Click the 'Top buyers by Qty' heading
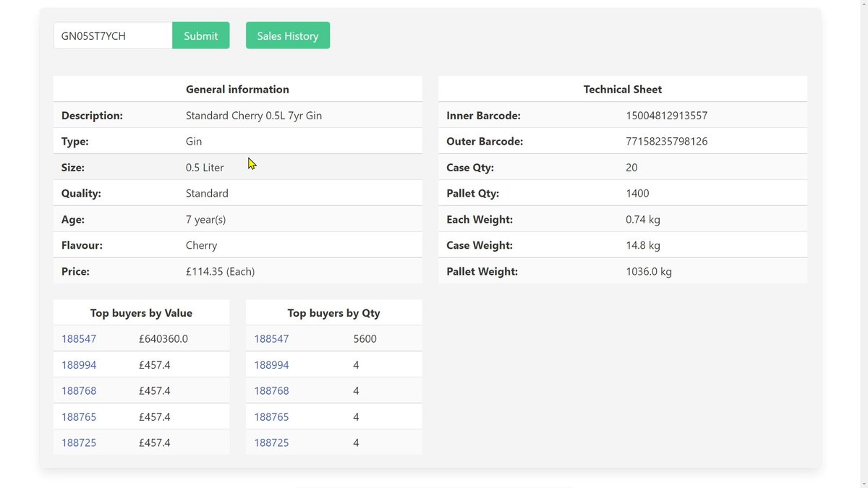Image resolution: width=868 pixels, height=488 pixels. click(x=333, y=312)
